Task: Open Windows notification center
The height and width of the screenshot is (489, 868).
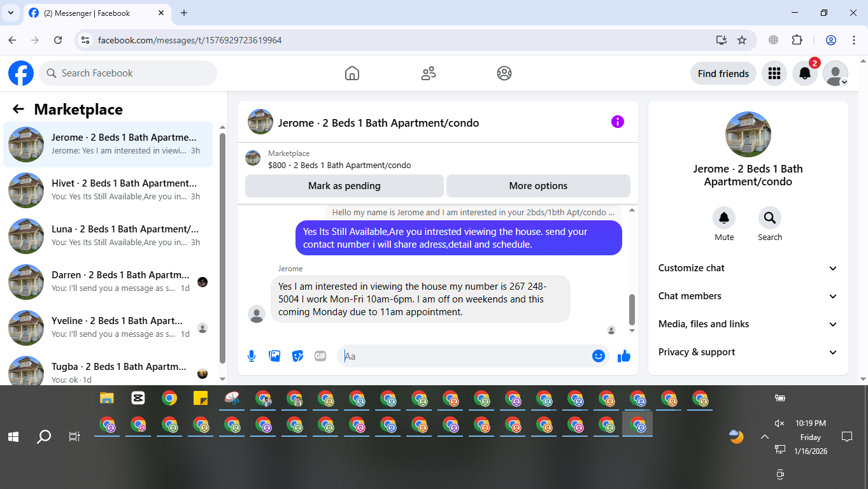Action: (847, 437)
